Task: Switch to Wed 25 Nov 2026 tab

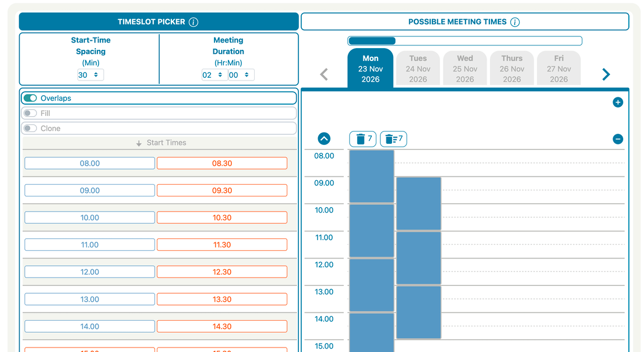Action: tap(465, 68)
